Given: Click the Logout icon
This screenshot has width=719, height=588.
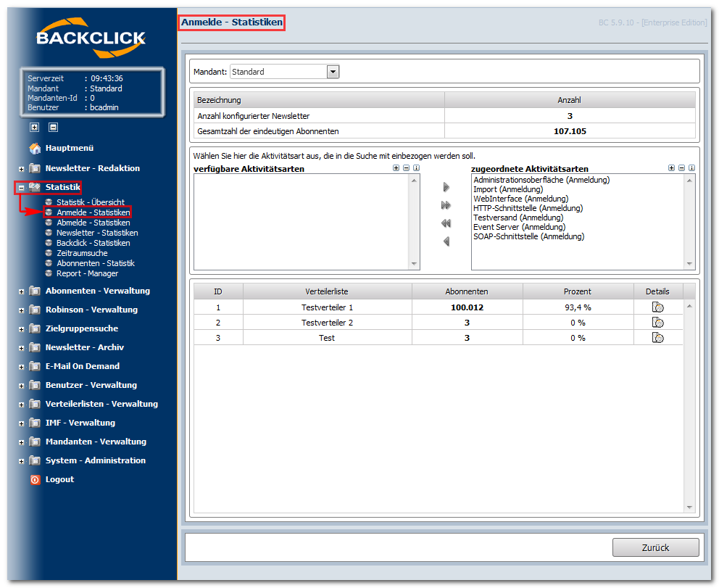Looking at the screenshot, I should [36, 480].
